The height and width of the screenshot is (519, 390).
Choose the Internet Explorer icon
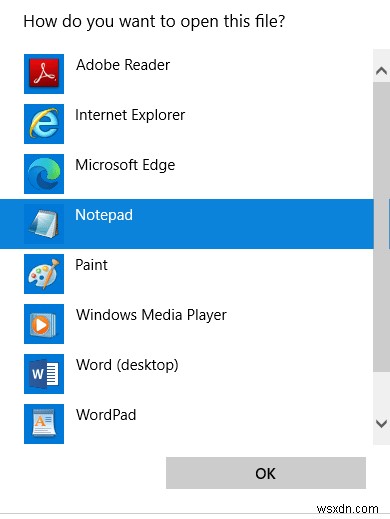[x=44, y=124]
